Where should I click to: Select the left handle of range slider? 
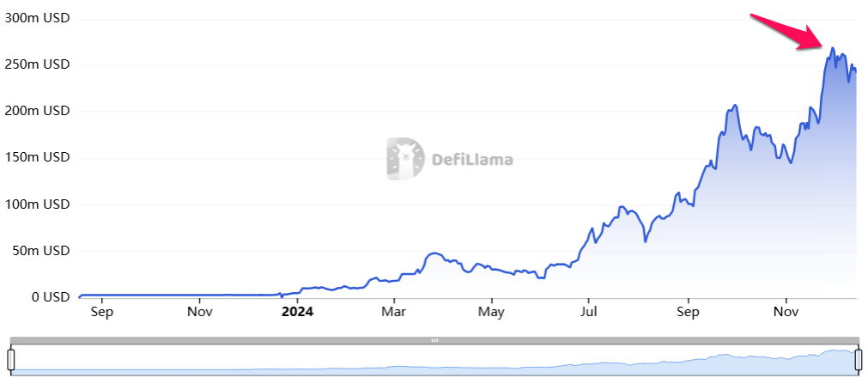[x=10, y=360]
